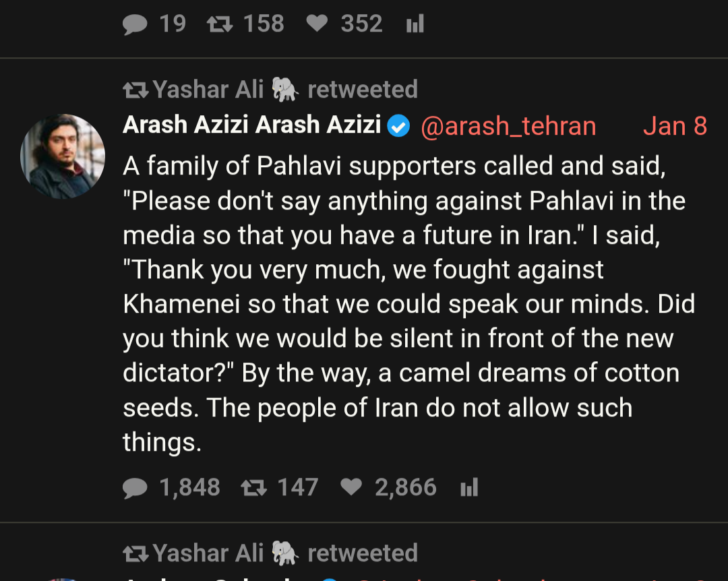Click the heart icon with 2,866 likes
The image size is (728, 581).
[351, 488]
